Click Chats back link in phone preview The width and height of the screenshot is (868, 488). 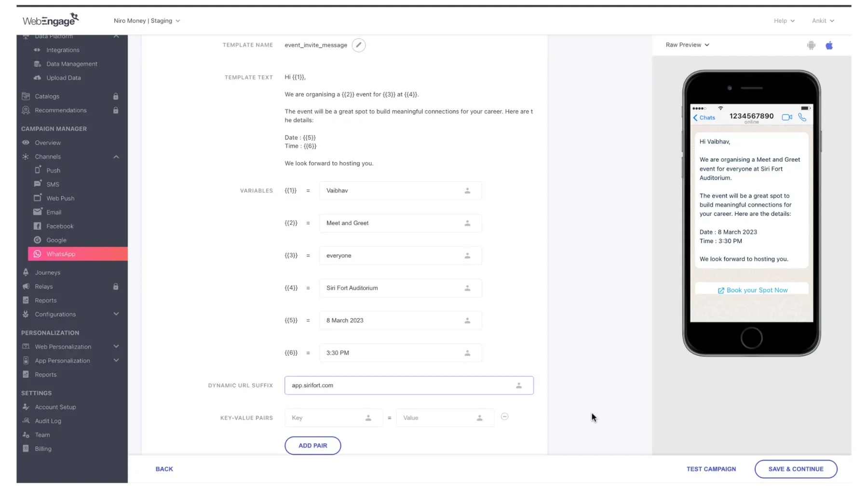[x=704, y=118]
